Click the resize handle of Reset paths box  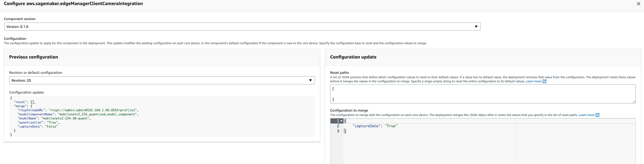pos(634,101)
